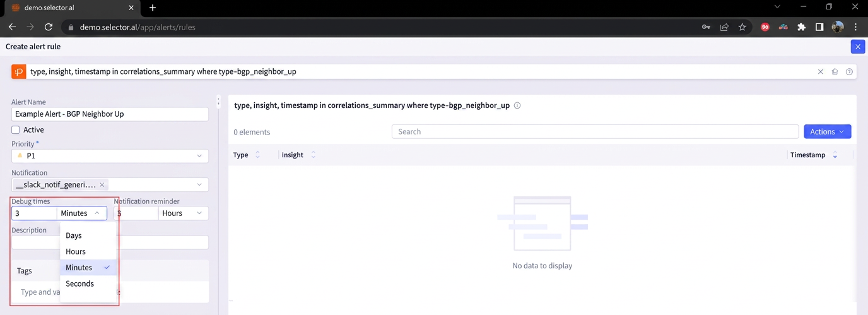Image resolution: width=868 pixels, height=315 pixels.
Task: Open new browser tab plus button
Action: coord(153,8)
